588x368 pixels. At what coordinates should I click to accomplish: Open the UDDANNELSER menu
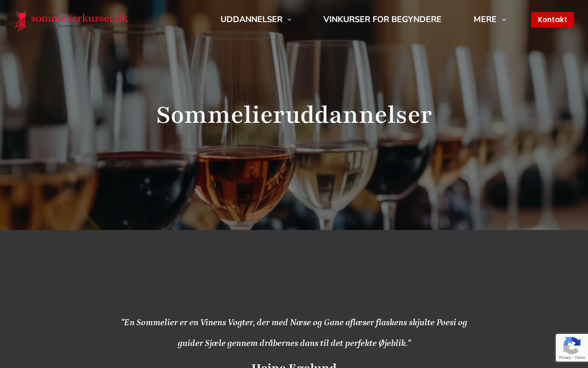click(x=251, y=19)
